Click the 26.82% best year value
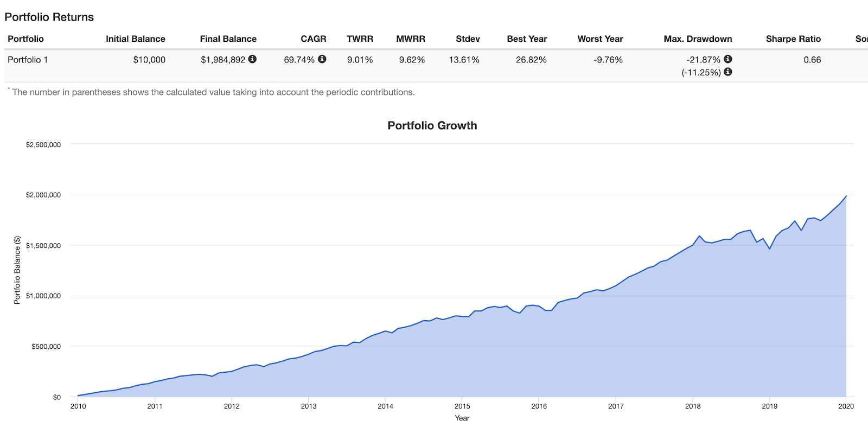This screenshot has height=427, width=868. click(531, 60)
